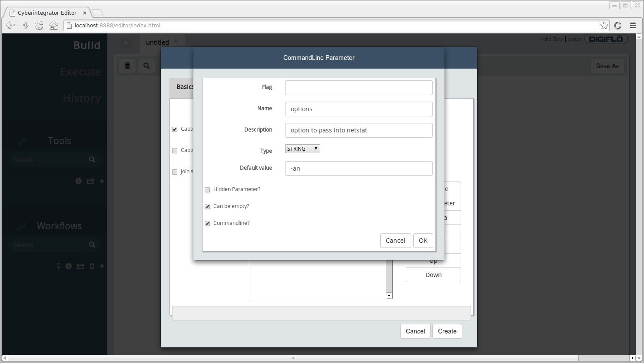Uncheck the Can be empty? checkbox

pos(207,207)
